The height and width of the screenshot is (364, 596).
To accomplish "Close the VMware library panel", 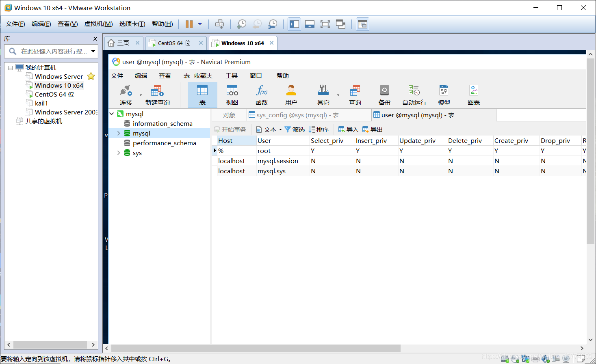I will (x=95, y=39).
